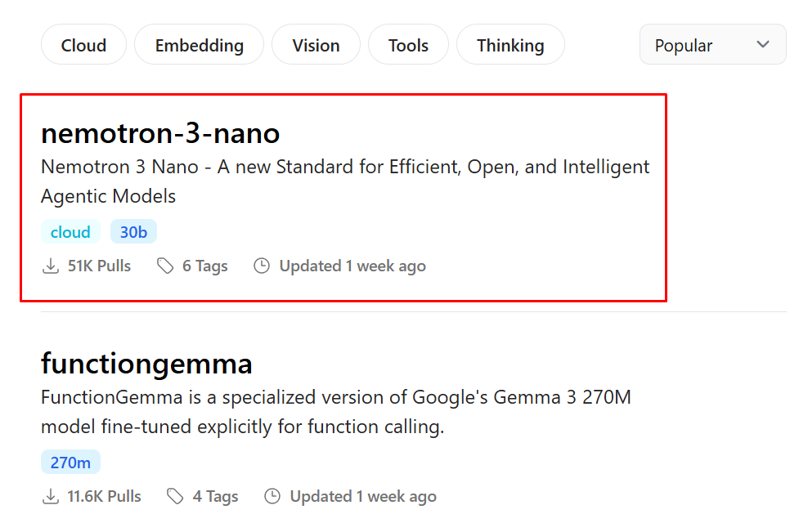Click the 270m size badge
The width and height of the screenshot is (808, 532).
pos(70,463)
